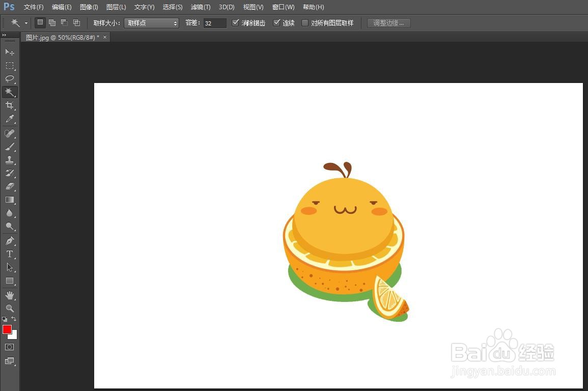Open the 帮助(H) menu
The height and width of the screenshot is (391, 588).
click(313, 7)
